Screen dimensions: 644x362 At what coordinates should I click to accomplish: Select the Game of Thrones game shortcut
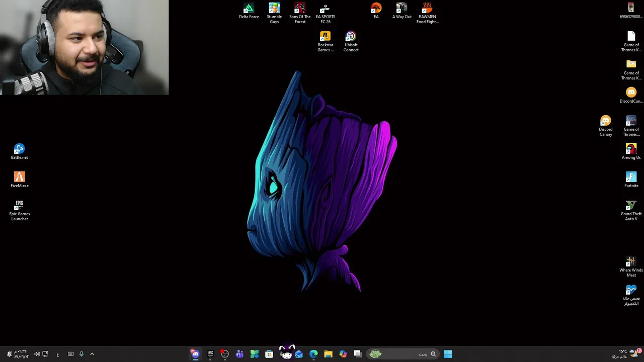[631, 126]
